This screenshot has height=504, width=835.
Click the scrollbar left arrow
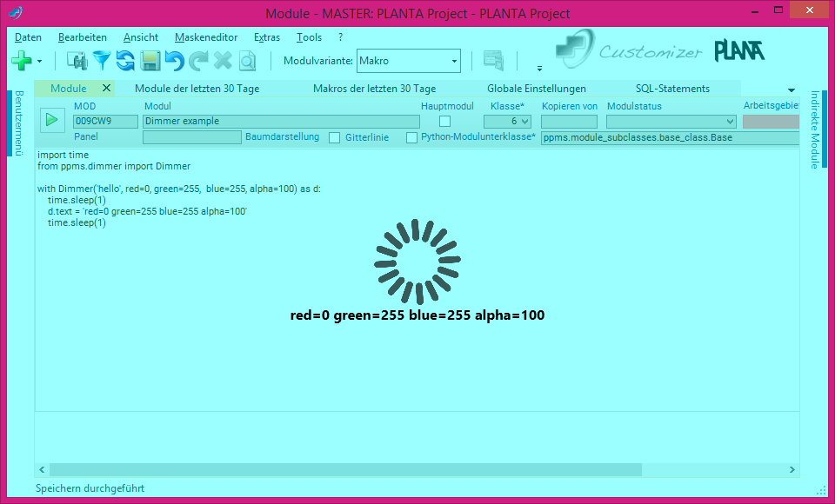[x=42, y=469]
